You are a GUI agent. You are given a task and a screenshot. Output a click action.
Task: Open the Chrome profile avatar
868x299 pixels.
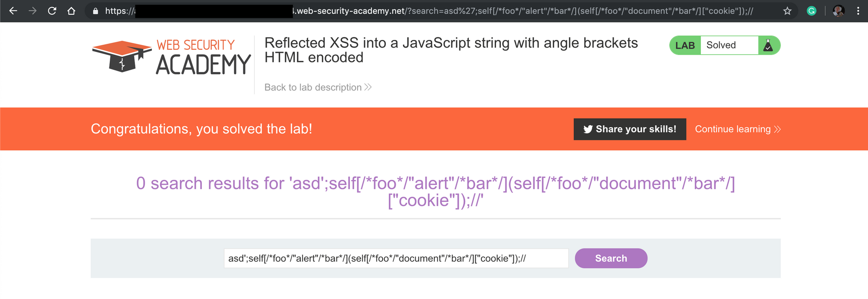click(x=838, y=11)
